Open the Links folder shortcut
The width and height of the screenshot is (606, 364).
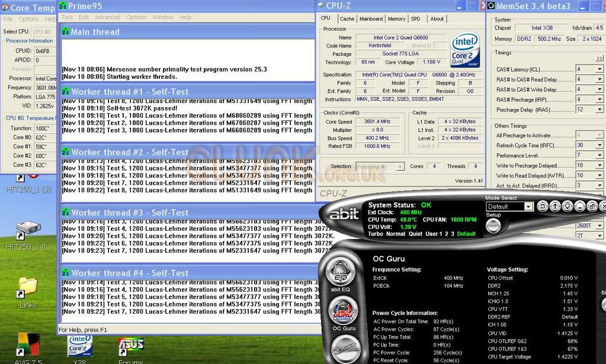[x=28, y=293]
